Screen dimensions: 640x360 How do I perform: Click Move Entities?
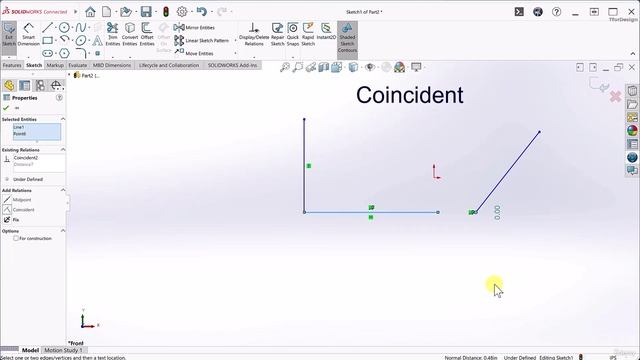pyautogui.click(x=194, y=53)
